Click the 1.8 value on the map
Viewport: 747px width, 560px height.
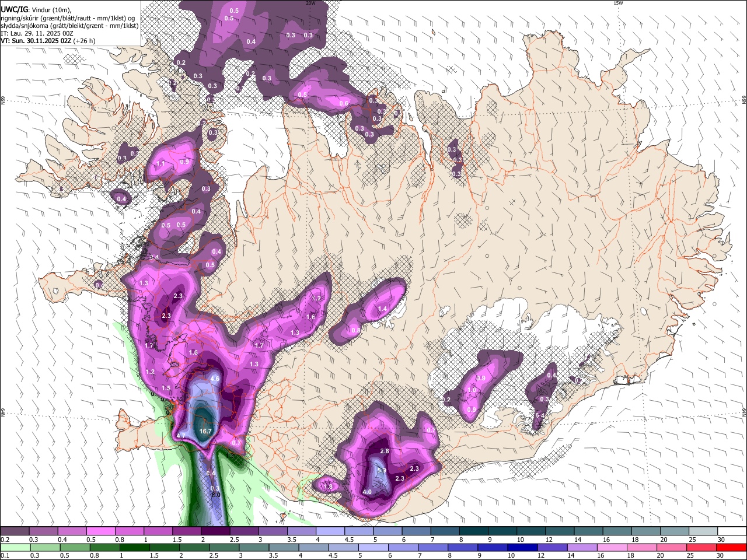point(327,487)
